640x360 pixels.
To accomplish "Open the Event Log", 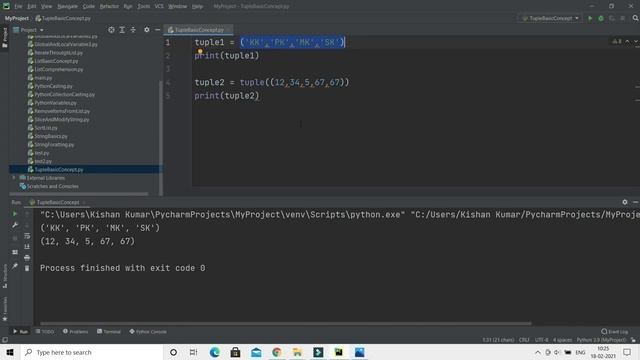I will tap(615, 331).
